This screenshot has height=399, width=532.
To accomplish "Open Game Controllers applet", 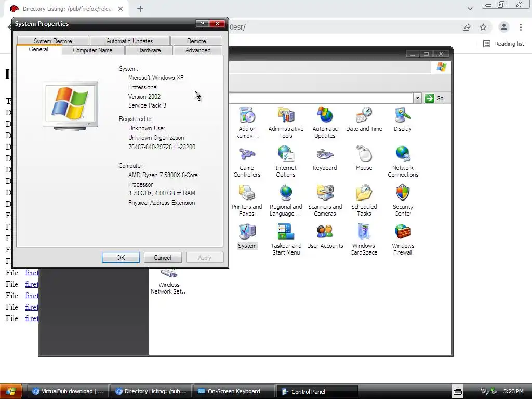I will tap(247, 162).
